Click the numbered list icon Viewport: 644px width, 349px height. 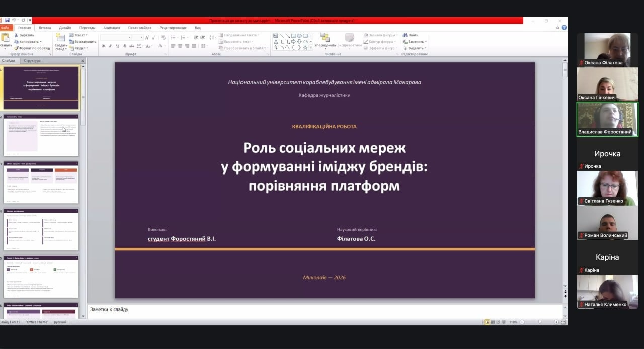click(183, 38)
